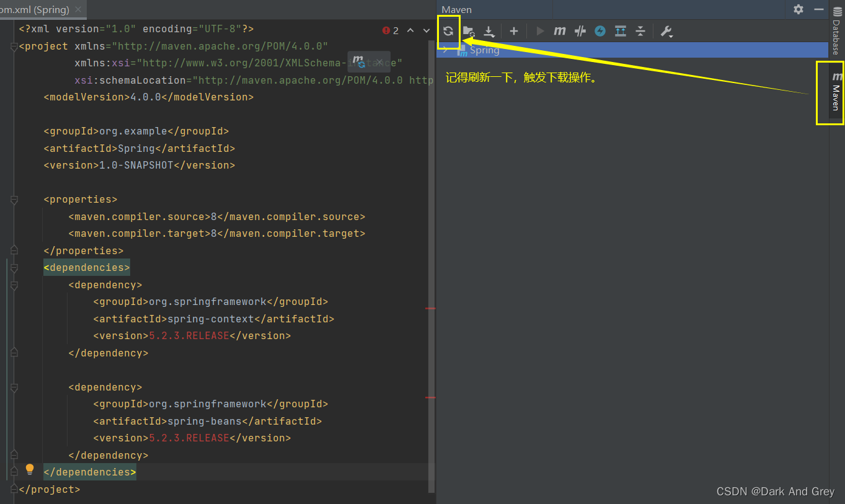845x504 pixels.
Task: Expand the Spring project node
Action: click(x=446, y=50)
